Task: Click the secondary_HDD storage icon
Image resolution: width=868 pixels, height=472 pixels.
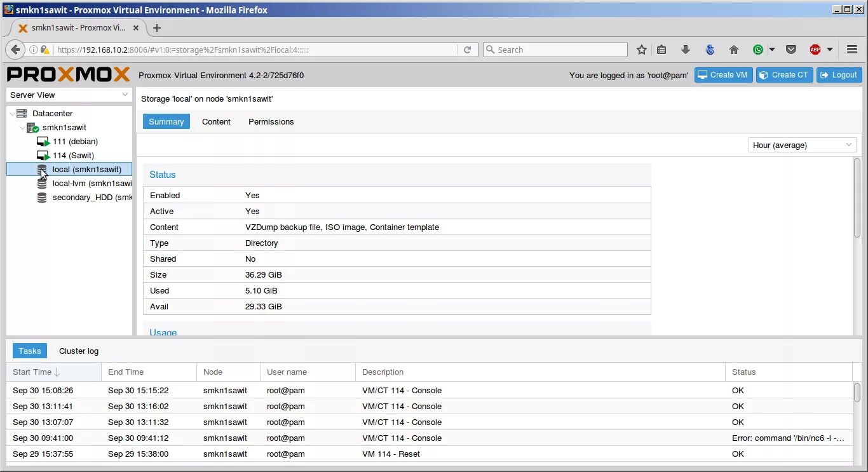Action: (x=42, y=198)
